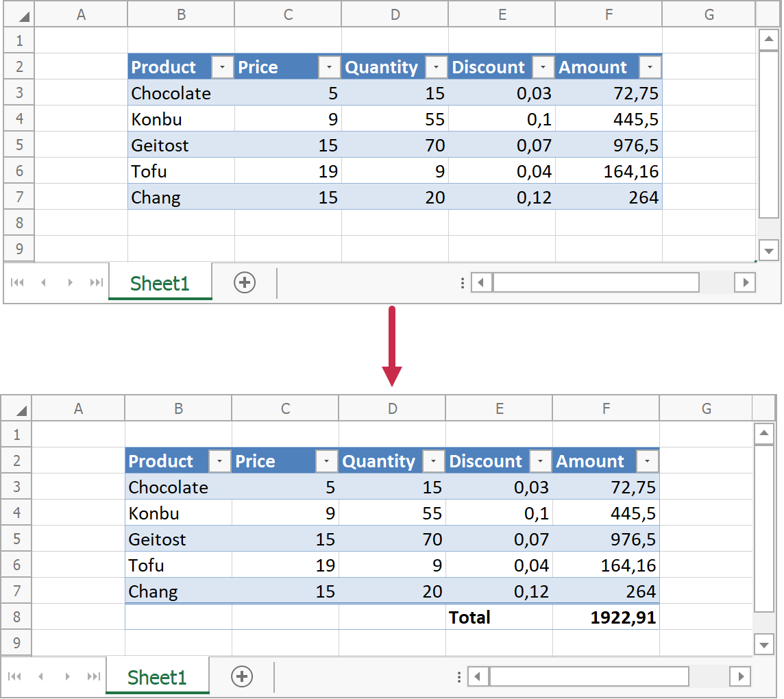Image resolution: width=784 pixels, height=699 pixels.
Task: Open Product filter dropdown in upper table
Action: coord(222,67)
